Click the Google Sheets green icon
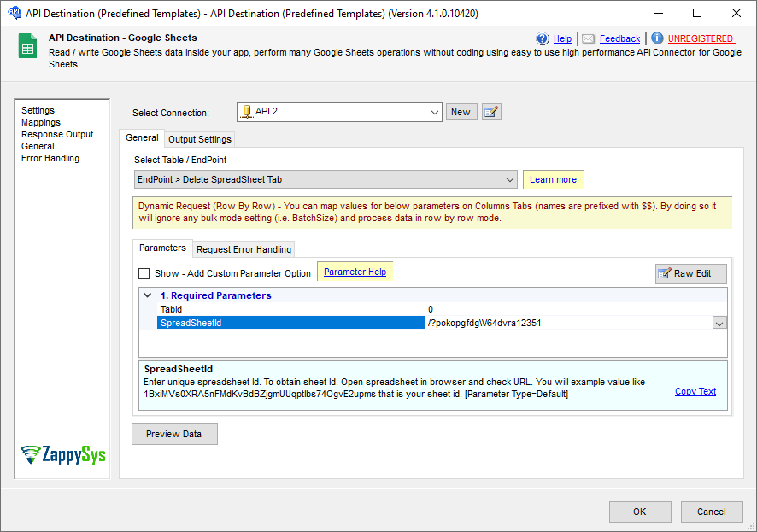 coord(27,46)
